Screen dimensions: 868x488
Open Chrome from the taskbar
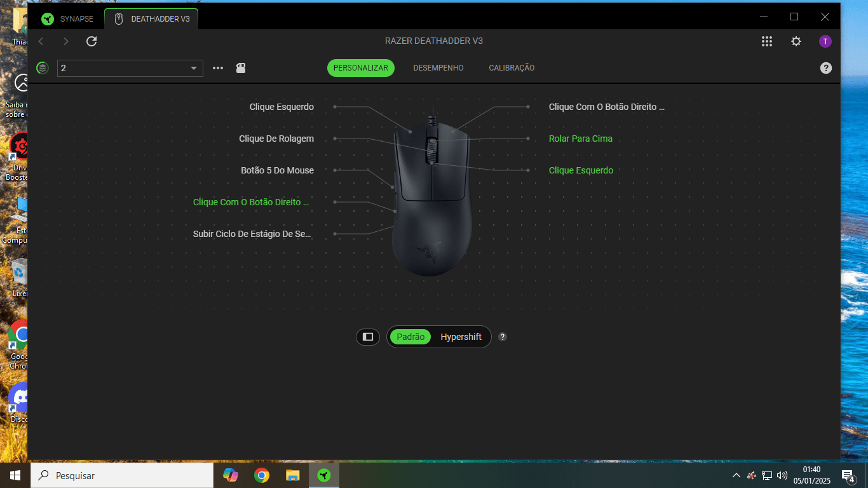tap(261, 475)
